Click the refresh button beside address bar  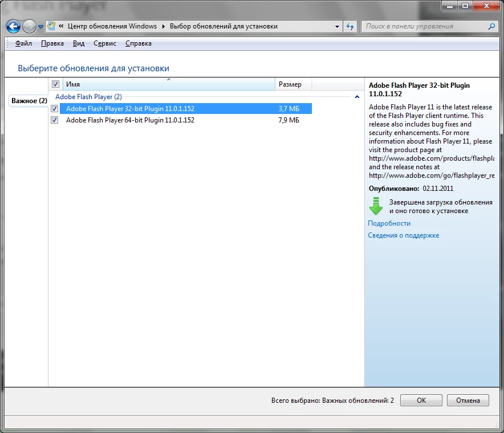coord(350,26)
